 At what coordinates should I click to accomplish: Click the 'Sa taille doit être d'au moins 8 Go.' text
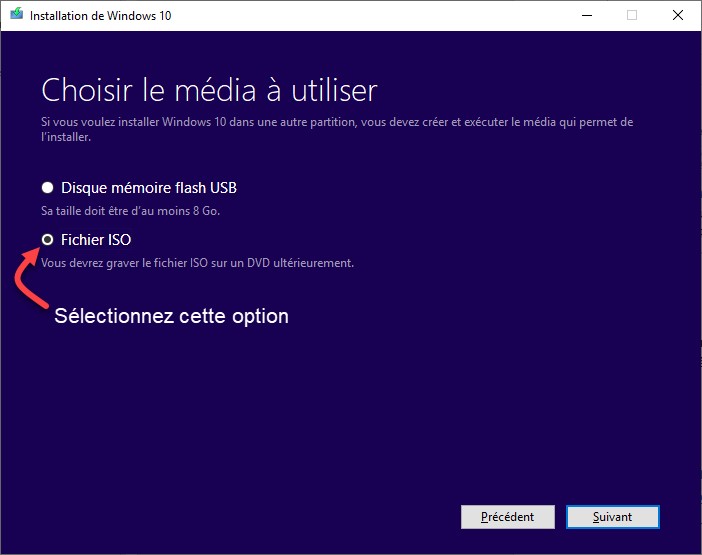(130, 211)
